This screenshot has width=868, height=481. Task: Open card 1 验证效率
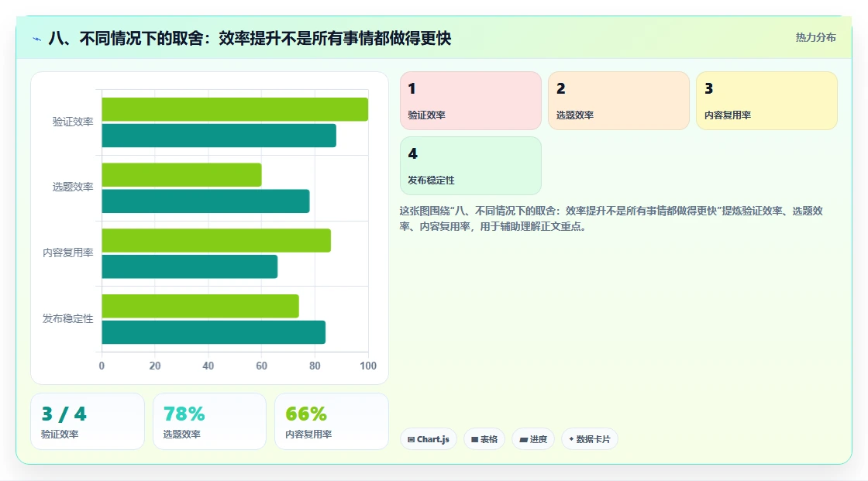(x=470, y=101)
